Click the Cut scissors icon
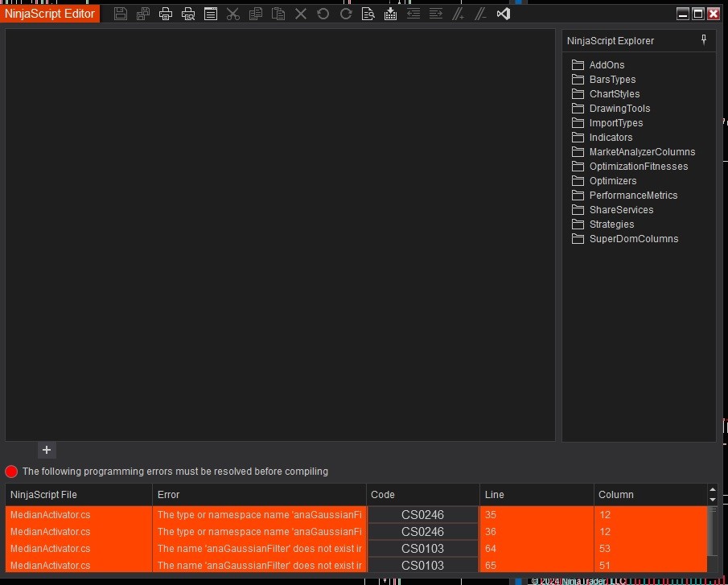728x585 pixels. [x=233, y=14]
